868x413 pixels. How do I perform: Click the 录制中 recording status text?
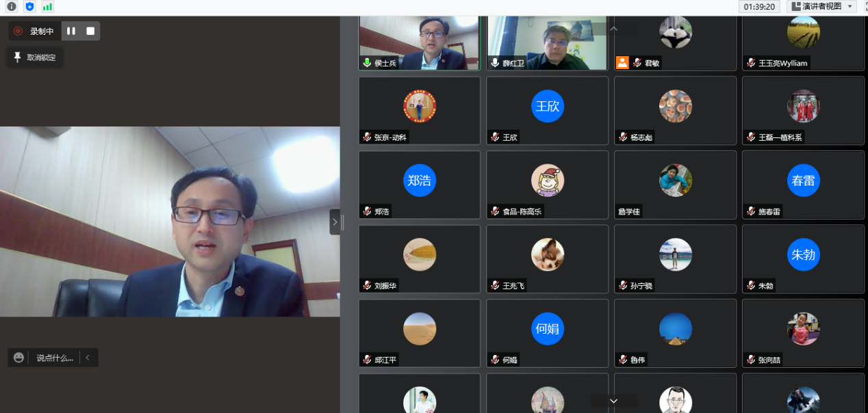(42, 31)
